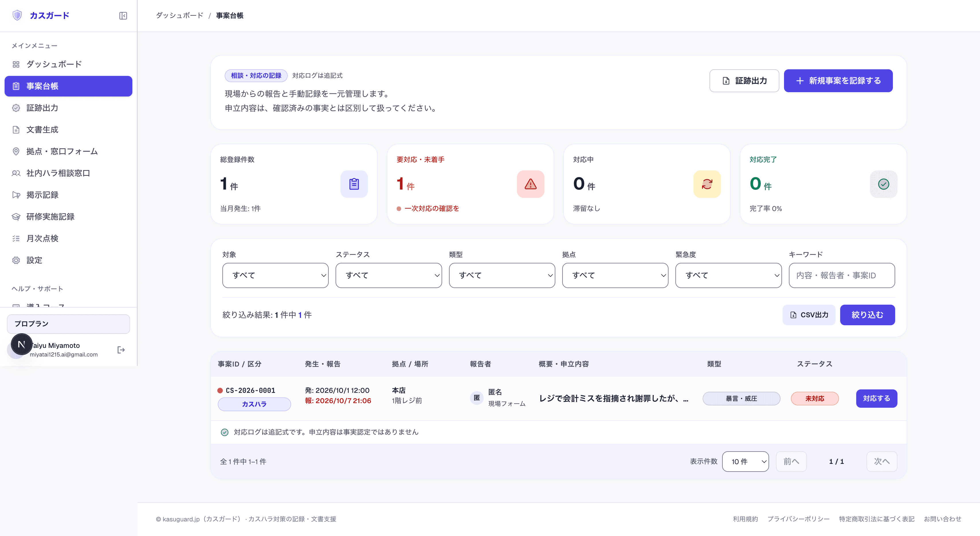This screenshot has width=980, height=536.
Task: Click the 事案台帳 clipboard icon in sidebar
Action: 16,86
